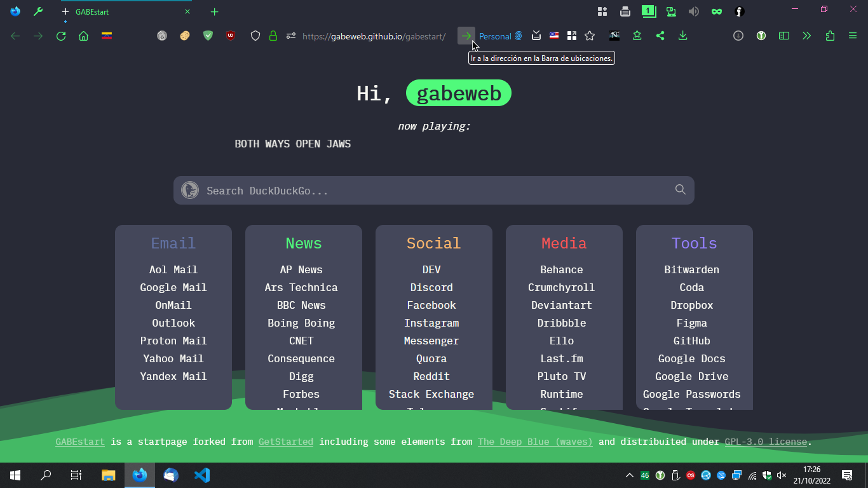Screen dimensions: 868x488
Task: Click the gabeweb username badge
Action: click(x=459, y=93)
